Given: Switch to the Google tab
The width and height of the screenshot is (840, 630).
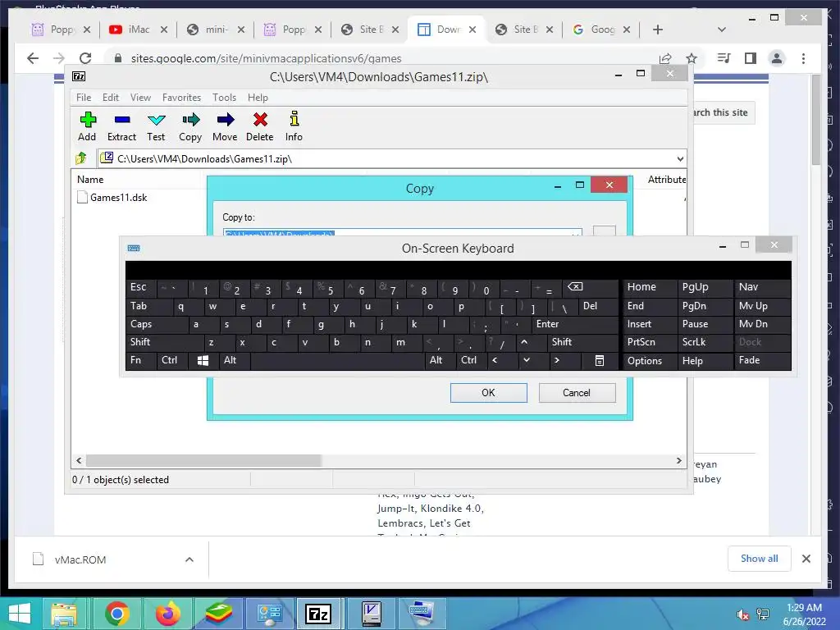Looking at the screenshot, I should point(601,30).
